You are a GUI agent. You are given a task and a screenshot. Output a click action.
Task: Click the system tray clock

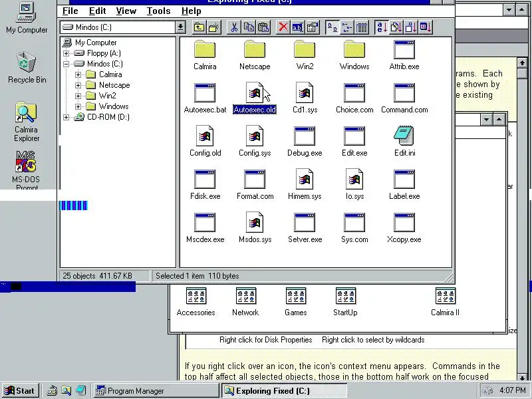coord(513,390)
